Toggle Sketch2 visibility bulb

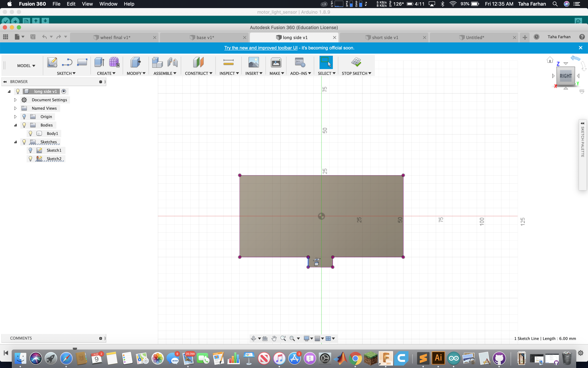pos(30,159)
